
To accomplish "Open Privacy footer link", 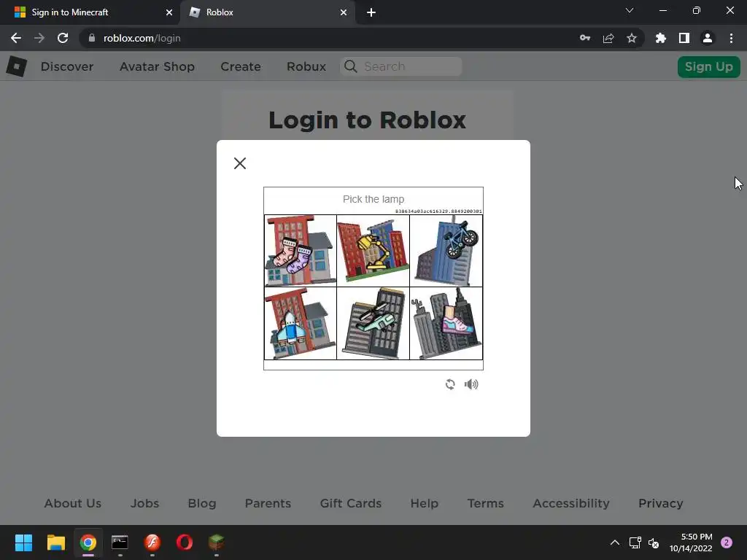I will 661,503.
